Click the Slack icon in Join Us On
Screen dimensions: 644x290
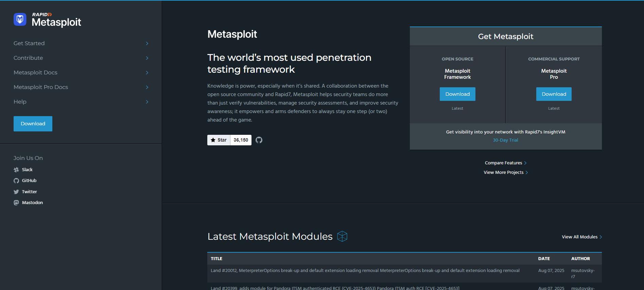16,170
